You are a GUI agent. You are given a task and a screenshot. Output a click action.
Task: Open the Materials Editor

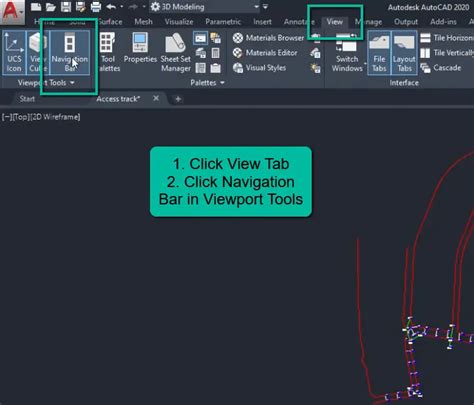[265, 53]
